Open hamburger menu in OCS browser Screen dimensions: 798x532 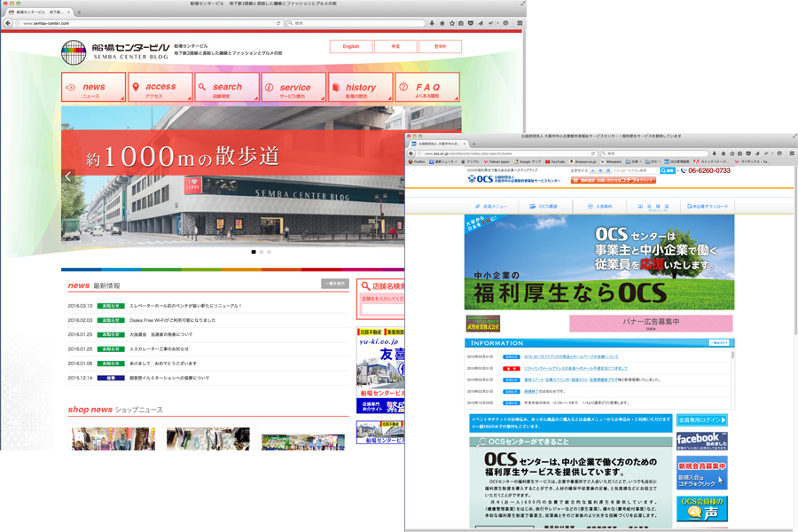tap(792, 153)
